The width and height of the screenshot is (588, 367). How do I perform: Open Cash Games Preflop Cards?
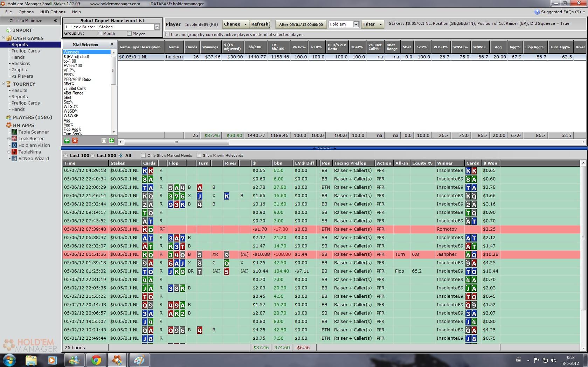click(x=26, y=51)
